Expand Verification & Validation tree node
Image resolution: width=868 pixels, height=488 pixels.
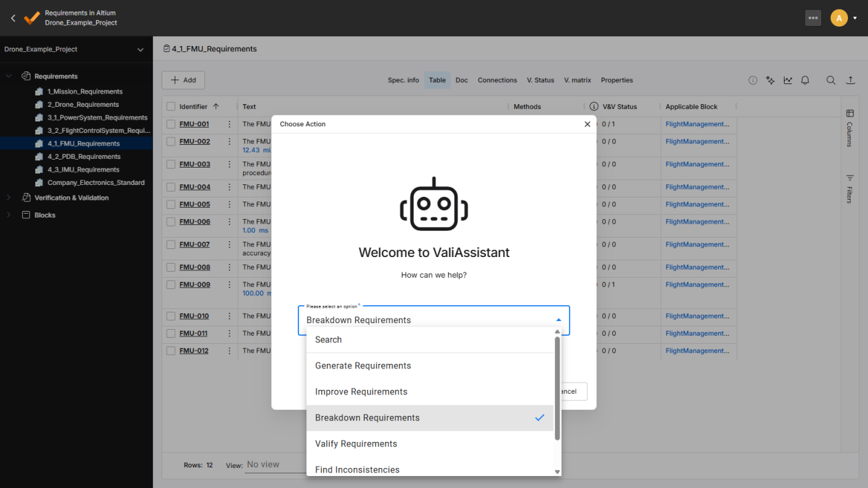point(9,198)
